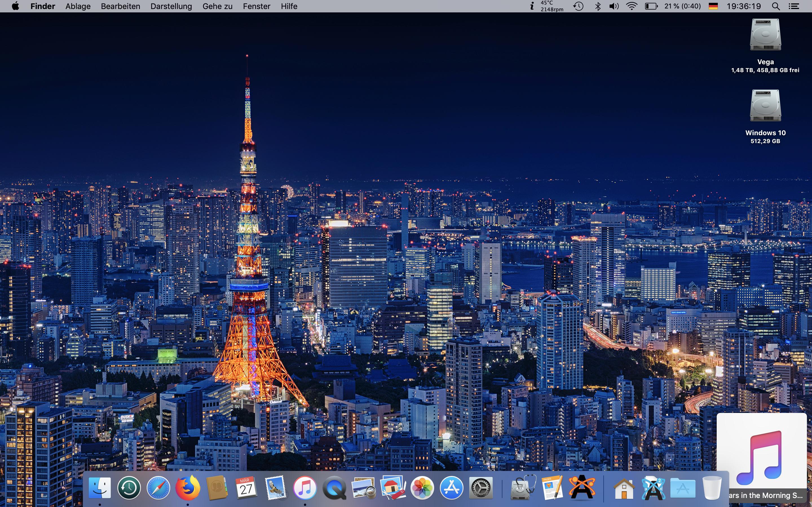
Task: Open the Photos app in Dock
Action: click(422, 488)
